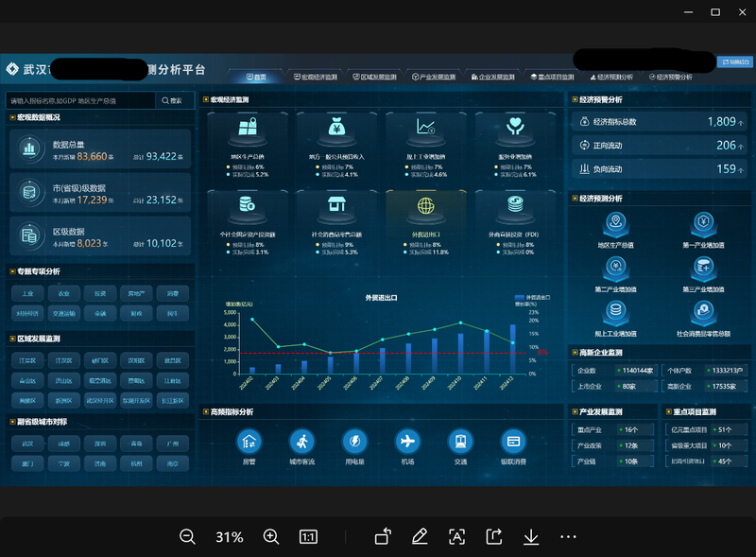Click the 成都 city comparison button
Screen dimensions: 756x557
click(x=63, y=443)
